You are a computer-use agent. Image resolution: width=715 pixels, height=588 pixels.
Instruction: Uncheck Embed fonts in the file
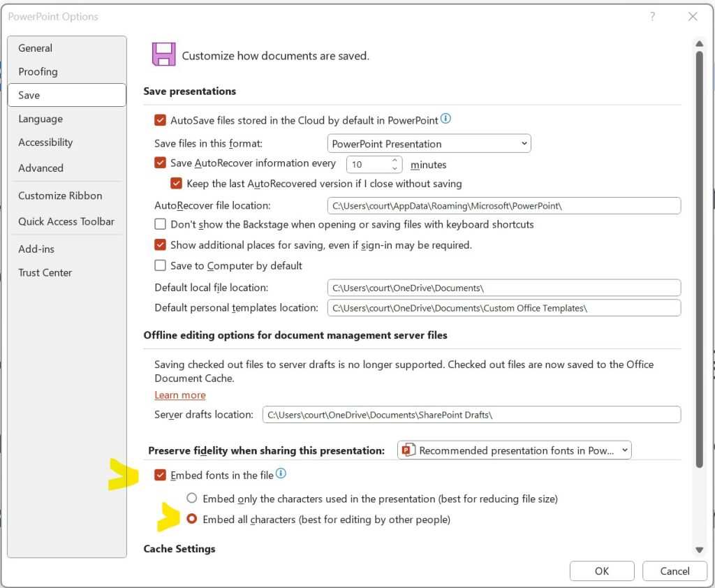[160, 475]
